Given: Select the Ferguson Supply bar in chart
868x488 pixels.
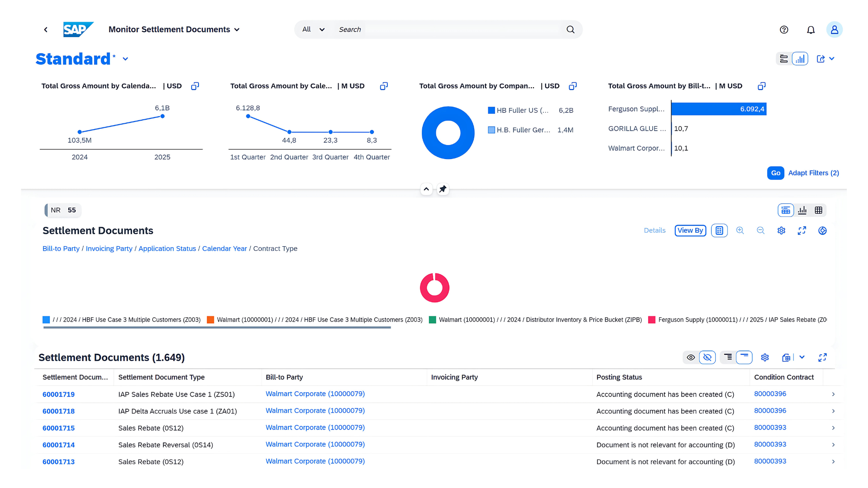Looking at the screenshot, I should [719, 109].
